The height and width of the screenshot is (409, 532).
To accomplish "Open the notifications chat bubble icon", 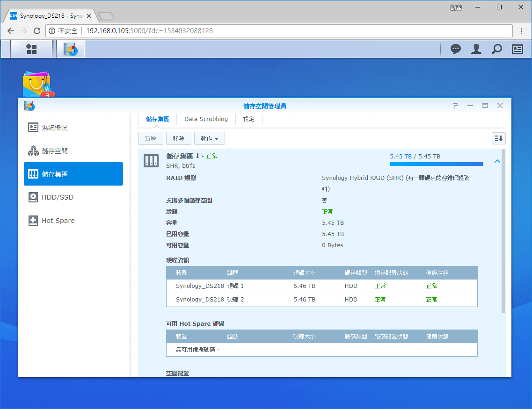I will (455, 49).
